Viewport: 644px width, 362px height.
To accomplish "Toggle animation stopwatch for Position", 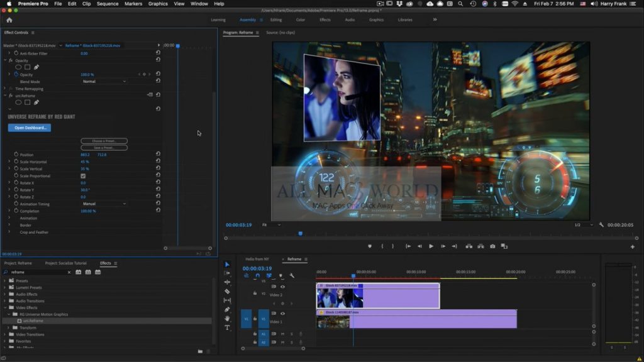I will 16,155.
